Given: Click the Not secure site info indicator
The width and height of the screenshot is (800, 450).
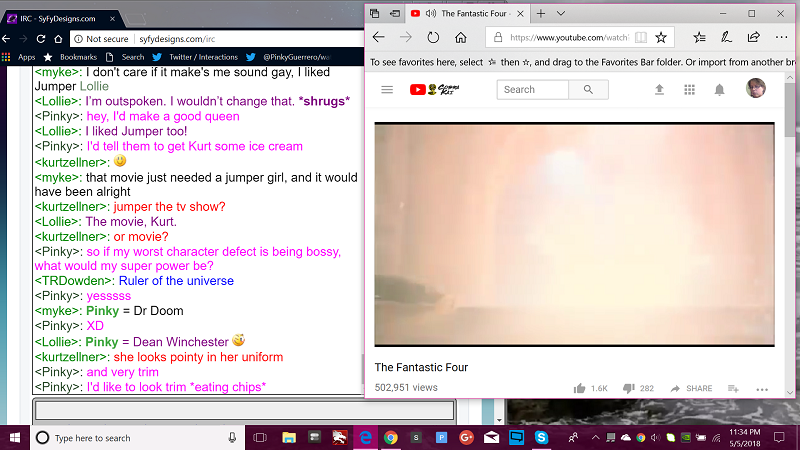Looking at the screenshot, I should (x=102, y=39).
